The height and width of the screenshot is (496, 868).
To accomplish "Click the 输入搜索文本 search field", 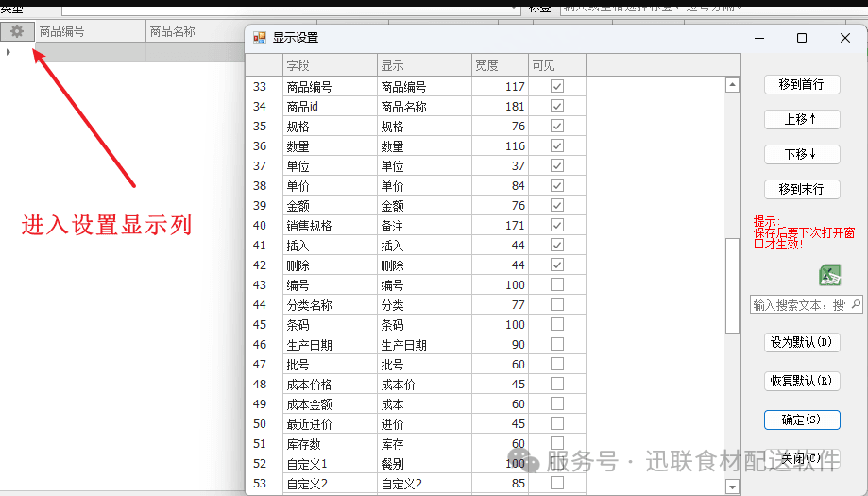I will point(799,305).
